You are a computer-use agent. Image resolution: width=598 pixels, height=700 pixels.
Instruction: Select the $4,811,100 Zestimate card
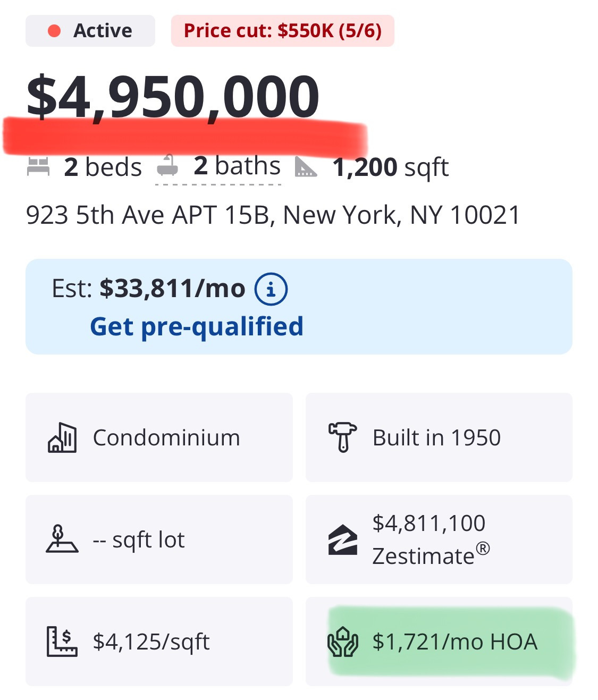click(439, 539)
